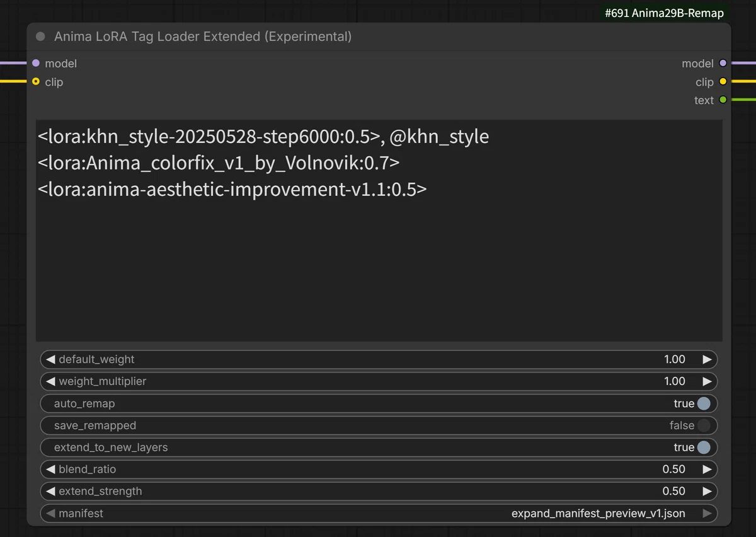Screen dimensions: 756x537
Task: Click the blend_ratio value 0.50
Action: click(673, 469)
